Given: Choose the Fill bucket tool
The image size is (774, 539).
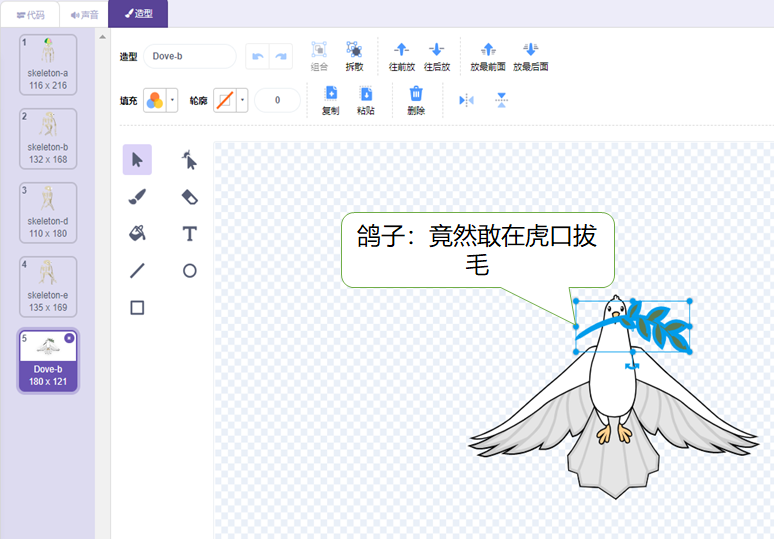Looking at the screenshot, I should (137, 233).
